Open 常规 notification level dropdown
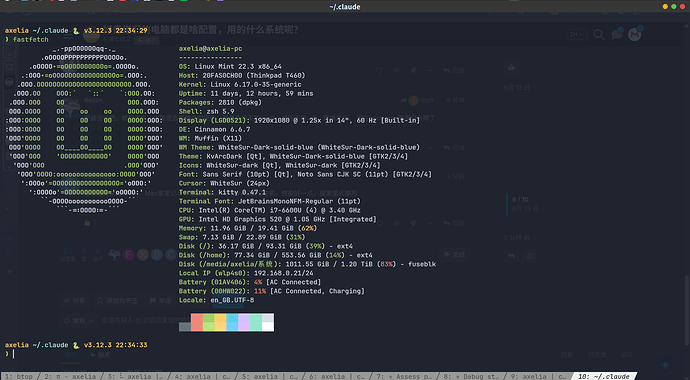Screen dimensions: 690x380 coord(79,321)
